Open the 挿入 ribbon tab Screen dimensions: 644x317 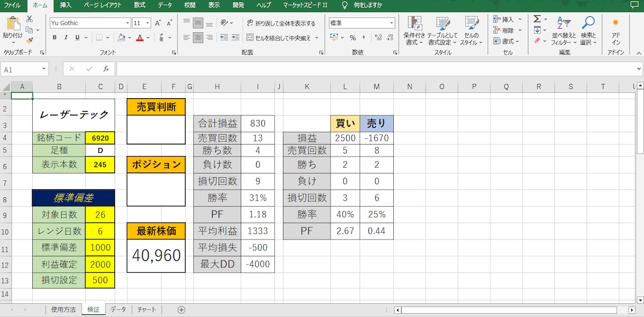coord(65,5)
